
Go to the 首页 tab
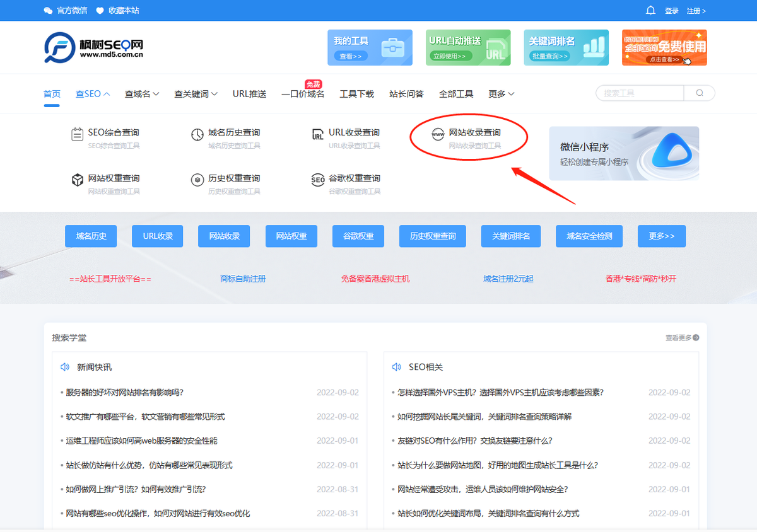52,94
